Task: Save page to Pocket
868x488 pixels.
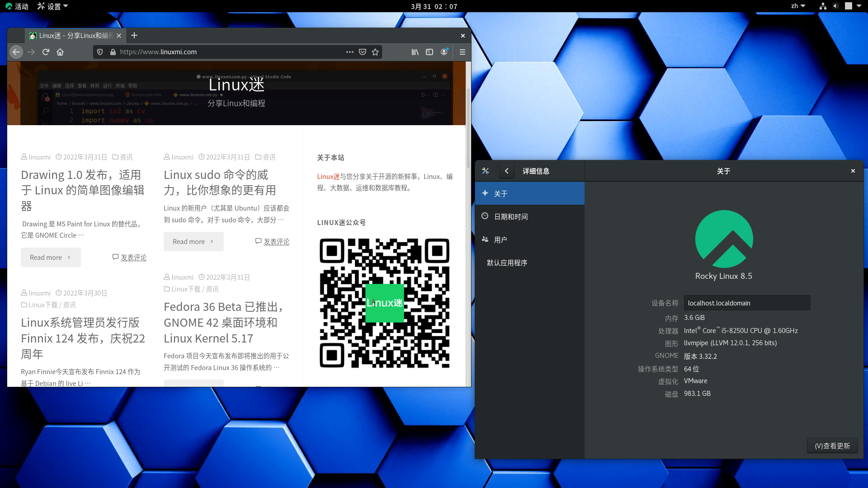Action: pyautogui.click(x=363, y=52)
